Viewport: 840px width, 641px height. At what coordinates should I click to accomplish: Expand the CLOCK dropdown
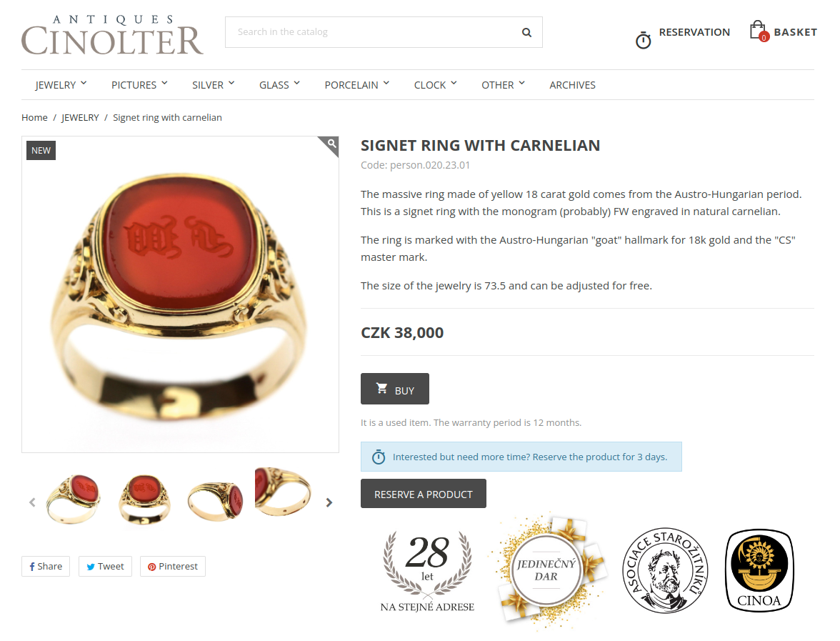435,84
